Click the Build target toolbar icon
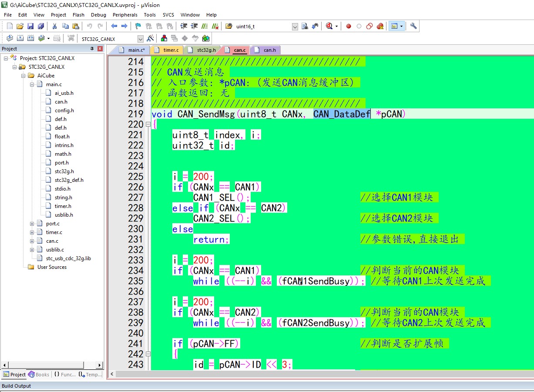 click(20, 38)
